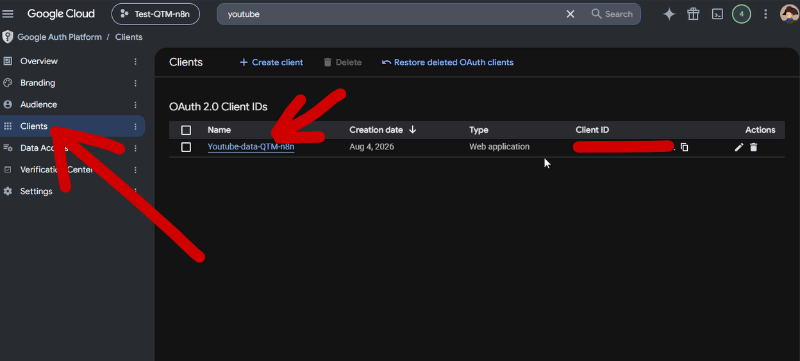This screenshot has width=800, height=361.
Task: Click the Audience person icon
Action: 8,105
